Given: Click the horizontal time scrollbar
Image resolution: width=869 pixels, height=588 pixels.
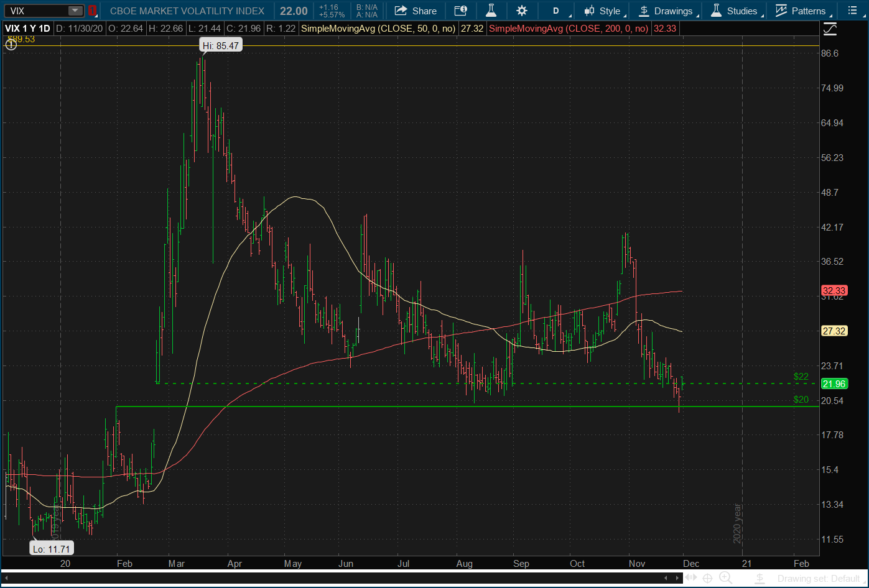Looking at the screenshot, I should [x=342, y=579].
